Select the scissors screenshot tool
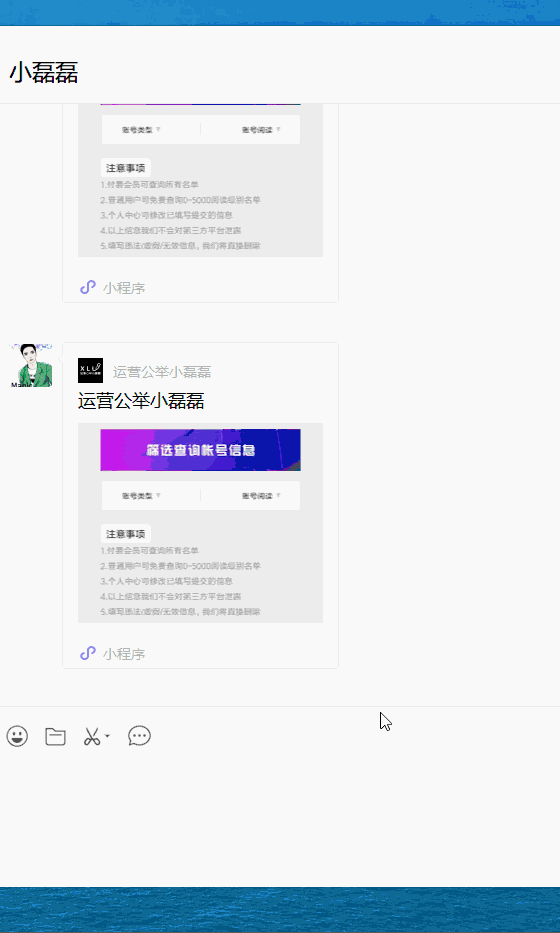The width and height of the screenshot is (560, 933). pos(92,737)
